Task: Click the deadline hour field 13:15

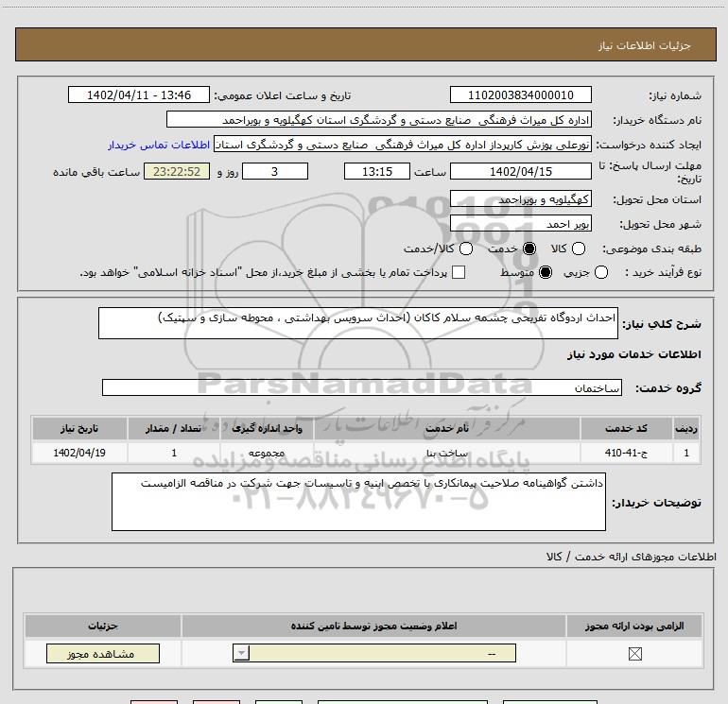Action: 377,171
